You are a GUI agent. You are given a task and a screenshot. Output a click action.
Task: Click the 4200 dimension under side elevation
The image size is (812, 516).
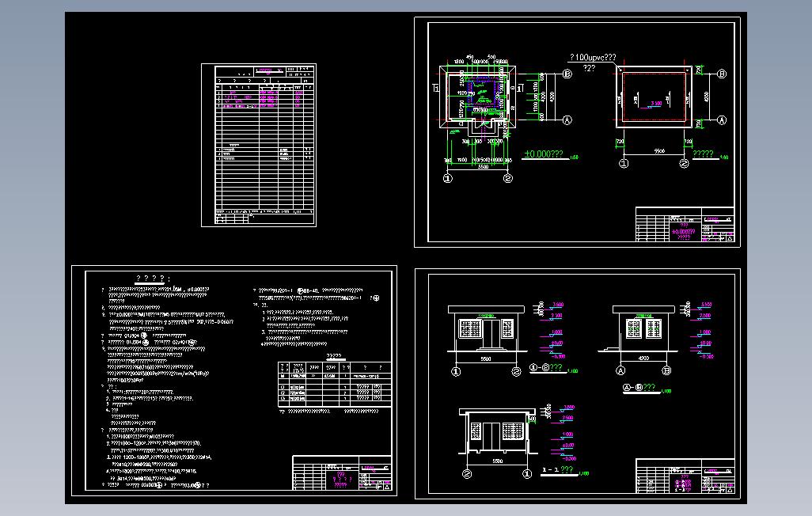643,358
